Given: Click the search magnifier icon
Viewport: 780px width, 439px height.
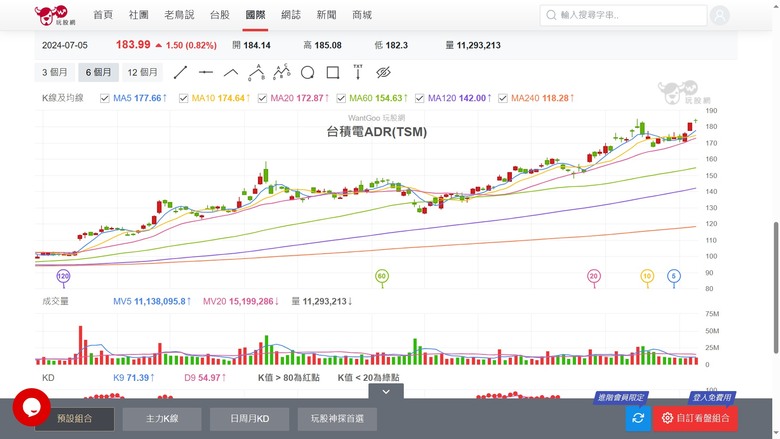Looking at the screenshot, I should point(551,15).
